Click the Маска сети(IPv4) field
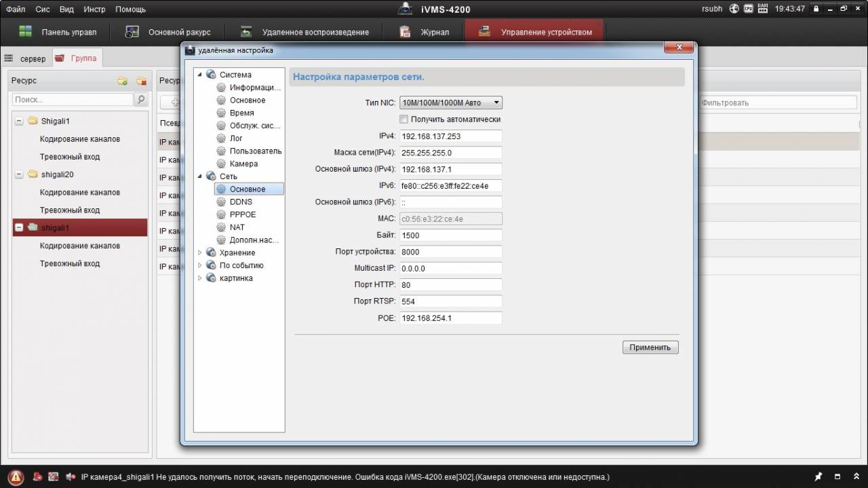Image resolution: width=868 pixels, height=488 pixels. 450,153
